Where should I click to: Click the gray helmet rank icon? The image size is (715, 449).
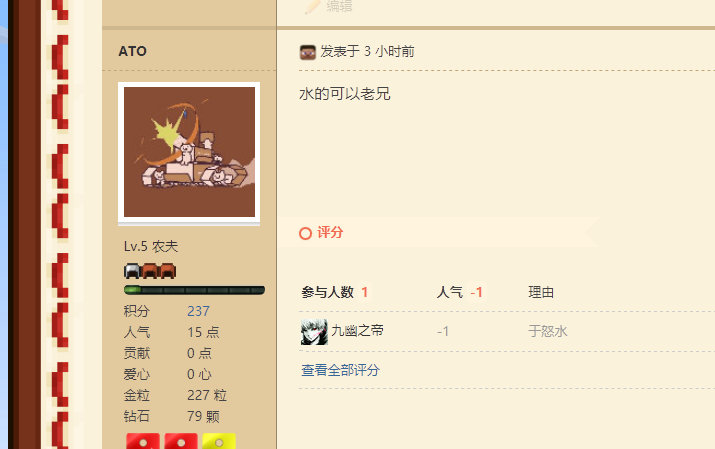click(132, 271)
